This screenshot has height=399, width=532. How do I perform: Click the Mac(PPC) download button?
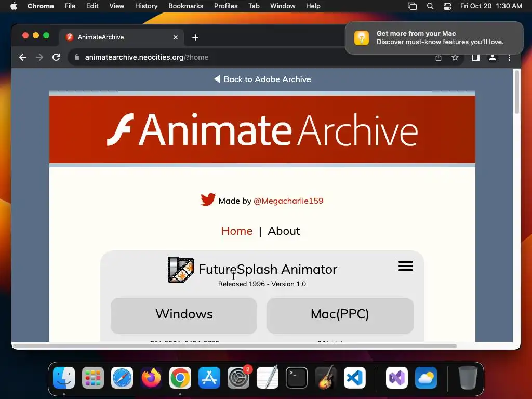[340, 315]
